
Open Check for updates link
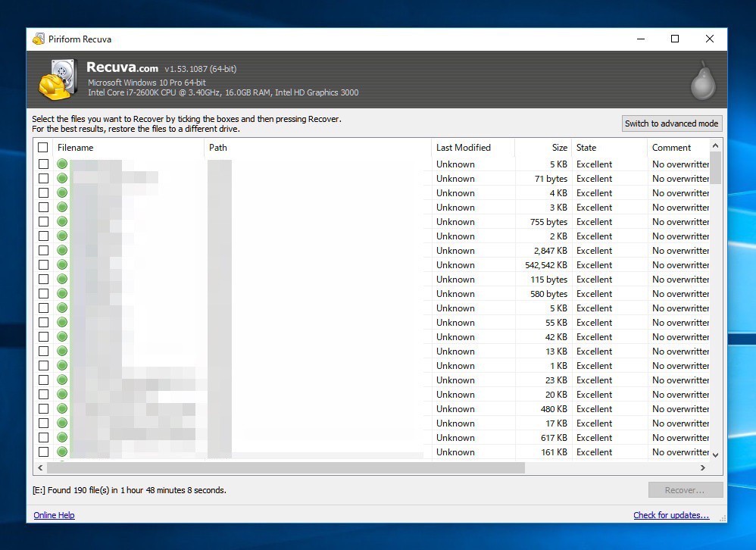[x=671, y=515]
